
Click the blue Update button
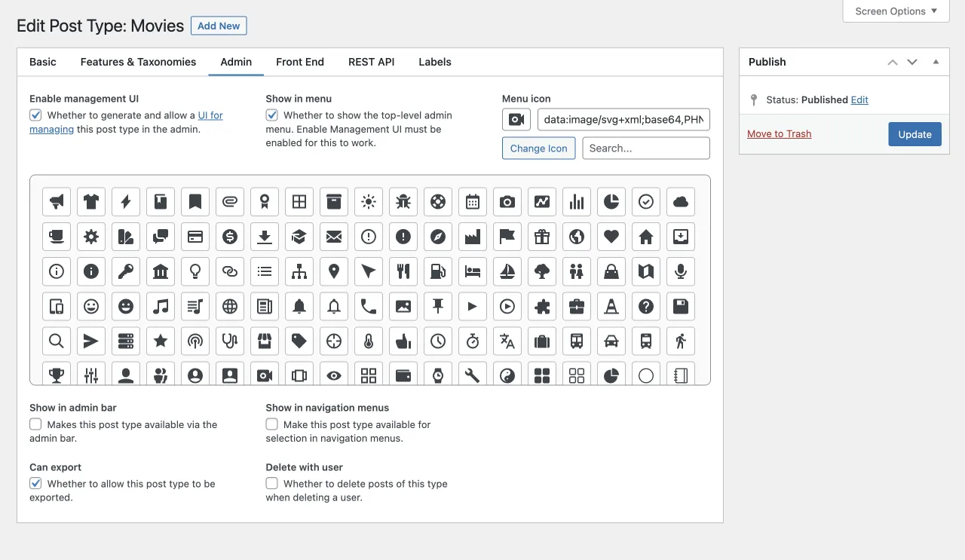(914, 134)
